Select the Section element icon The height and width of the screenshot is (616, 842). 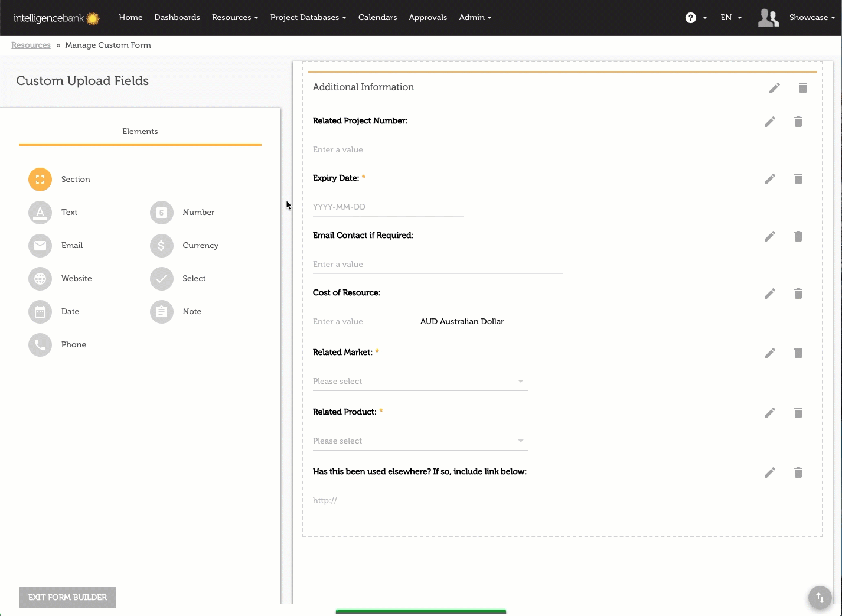tap(40, 180)
